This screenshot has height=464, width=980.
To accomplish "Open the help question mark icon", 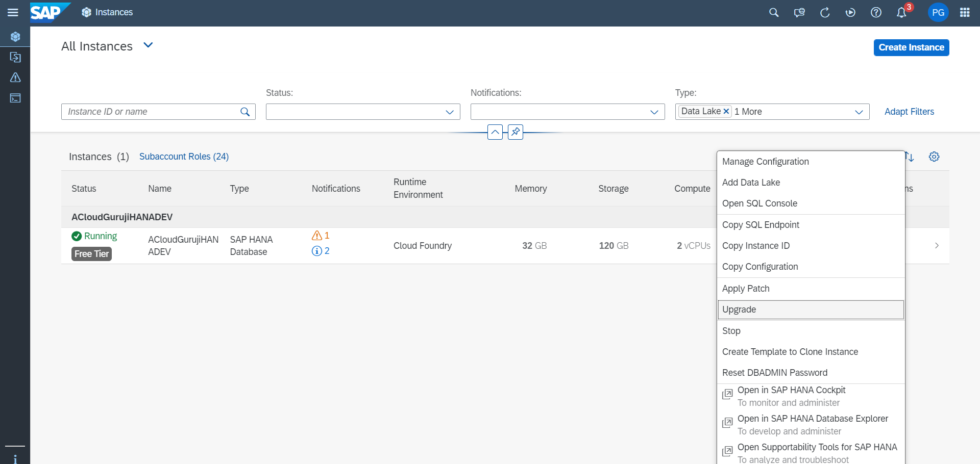I will (x=876, y=12).
